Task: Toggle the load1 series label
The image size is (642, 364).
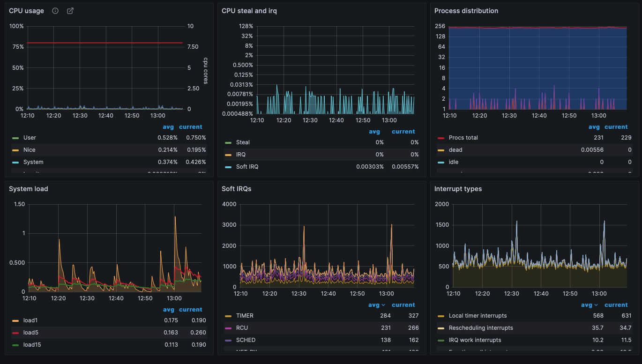Action: pyautogui.click(x=30, y=320)
